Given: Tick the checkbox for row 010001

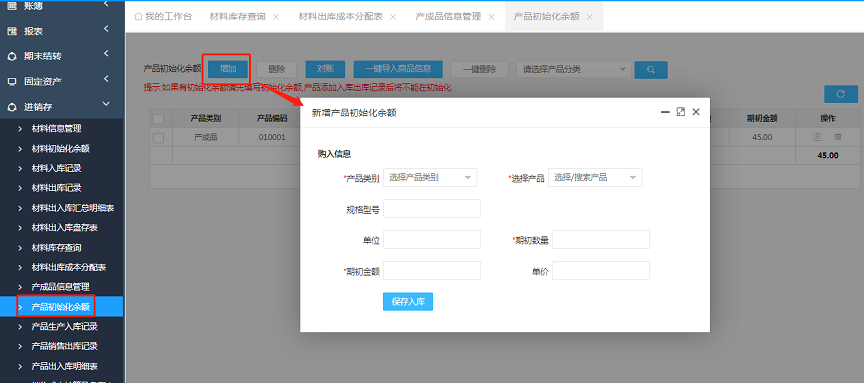Looking at the screenshot, I should pos(158,137).
